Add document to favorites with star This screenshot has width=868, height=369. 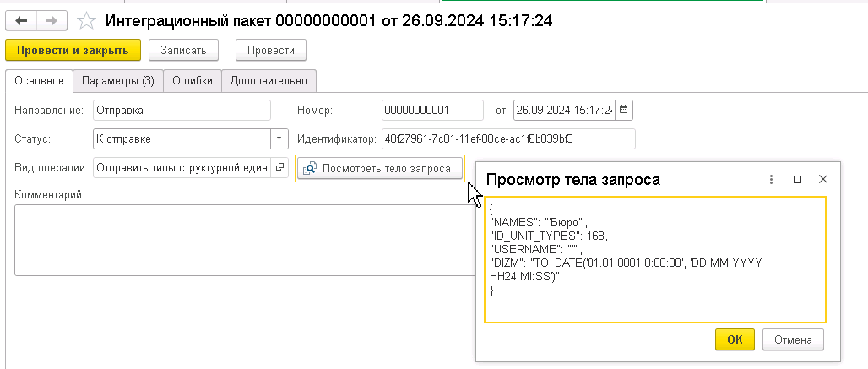point(85,21)
